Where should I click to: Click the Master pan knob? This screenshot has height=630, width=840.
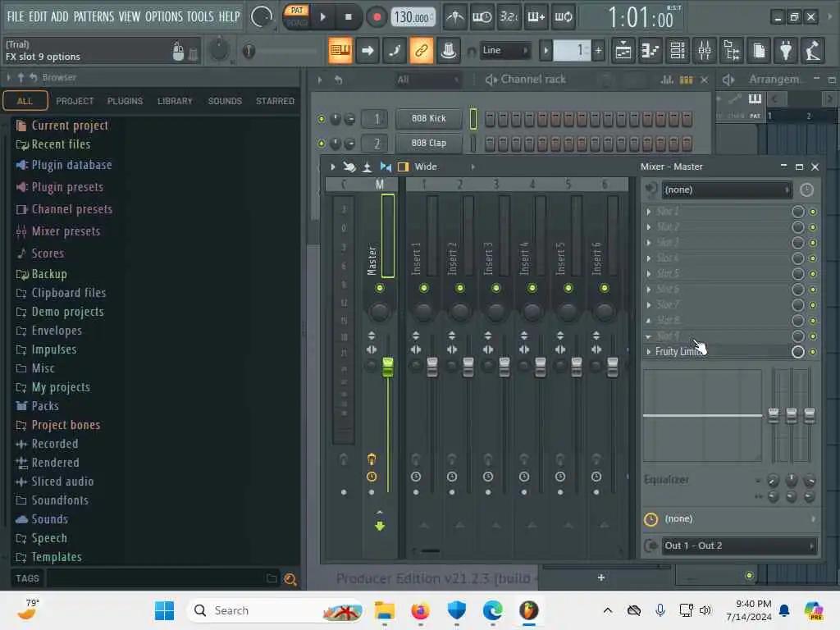pyautogui.click(x=380, y=312)
